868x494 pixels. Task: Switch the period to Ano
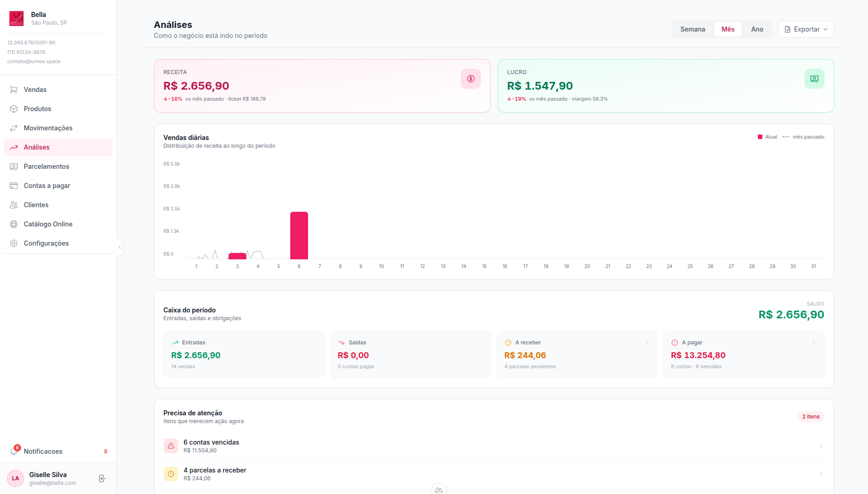coord(757,29)
